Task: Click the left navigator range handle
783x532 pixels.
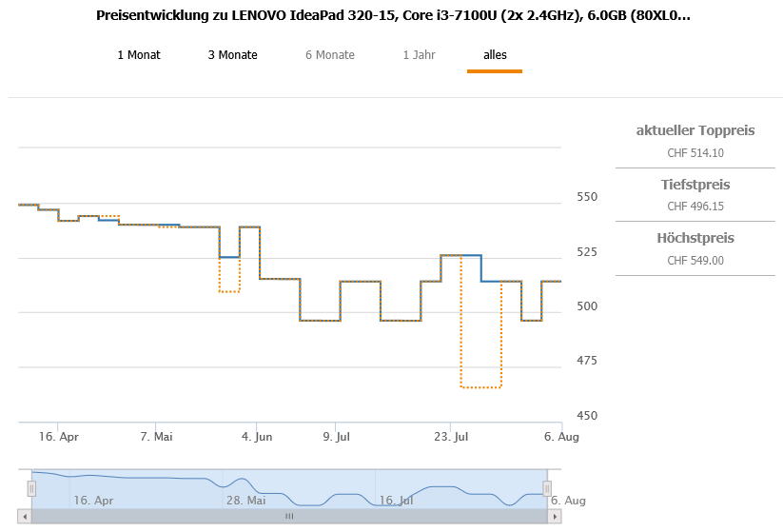Action: click(31, 488)
